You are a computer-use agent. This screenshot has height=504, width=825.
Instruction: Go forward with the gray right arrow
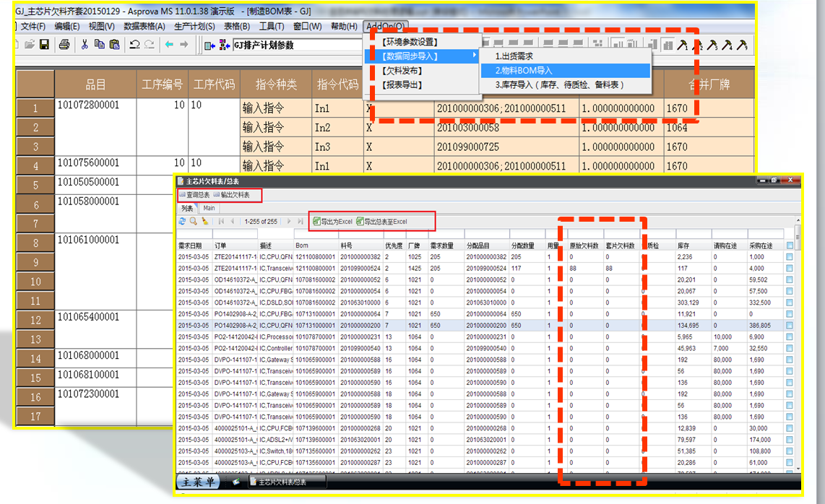click(x=183, y=45)
